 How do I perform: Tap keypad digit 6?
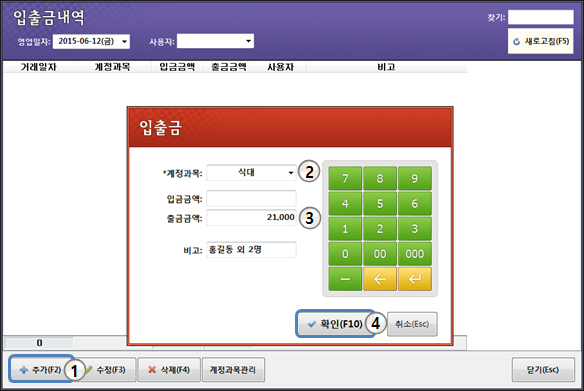click(415, 203)
